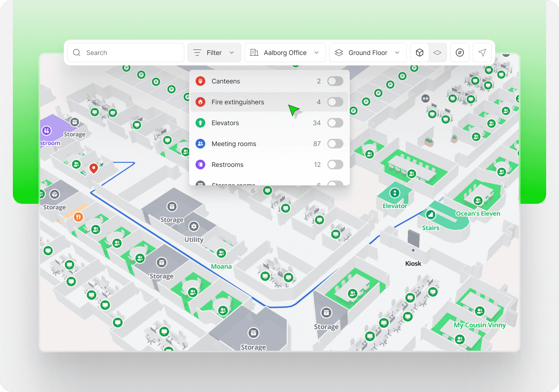The image size is (559, 392).
Task: Click the green Elevators category icon
Action: click(x=200, y=123)
